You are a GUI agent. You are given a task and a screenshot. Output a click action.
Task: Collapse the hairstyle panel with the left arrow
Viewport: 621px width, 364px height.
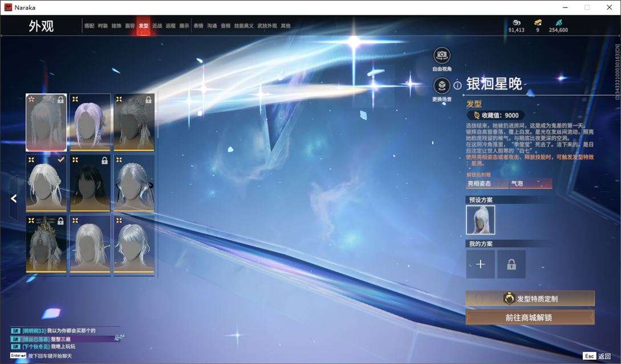coord(14,198)
